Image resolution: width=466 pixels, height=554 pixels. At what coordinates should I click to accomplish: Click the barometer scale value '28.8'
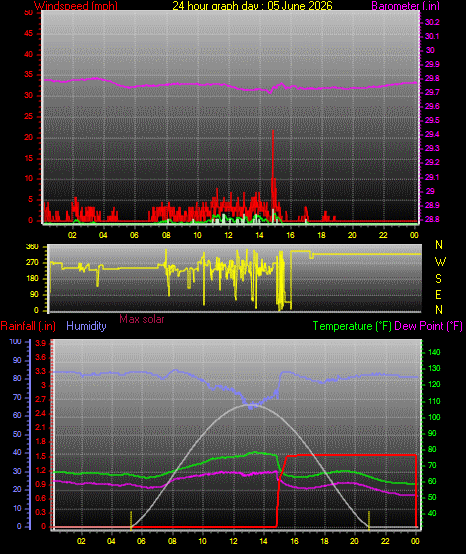(432, 219)
